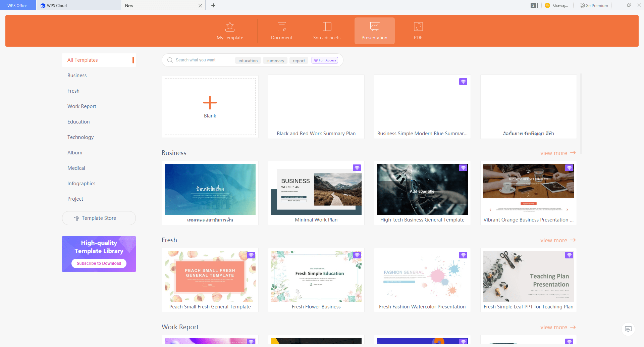Click the search magnifier icon

click(170, 60)
